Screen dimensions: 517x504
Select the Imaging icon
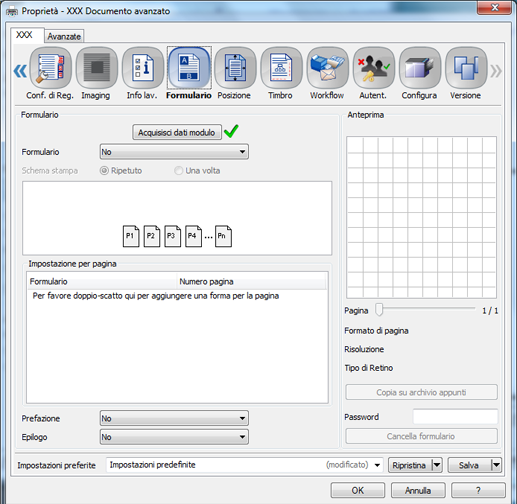coord(97,68)
